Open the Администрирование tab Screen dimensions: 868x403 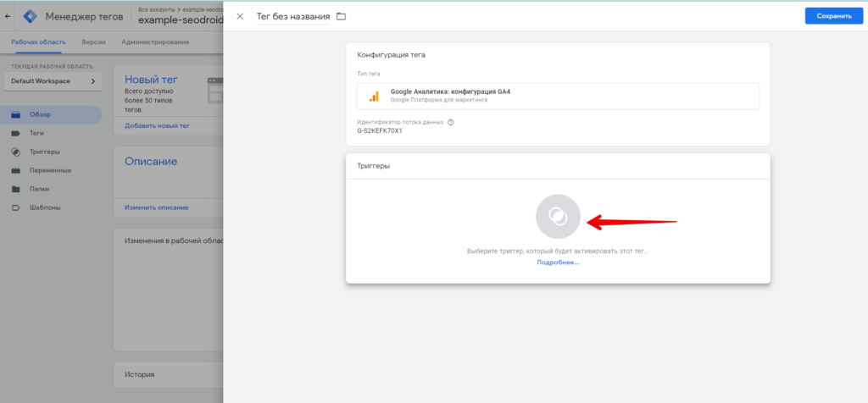(156, 42)
